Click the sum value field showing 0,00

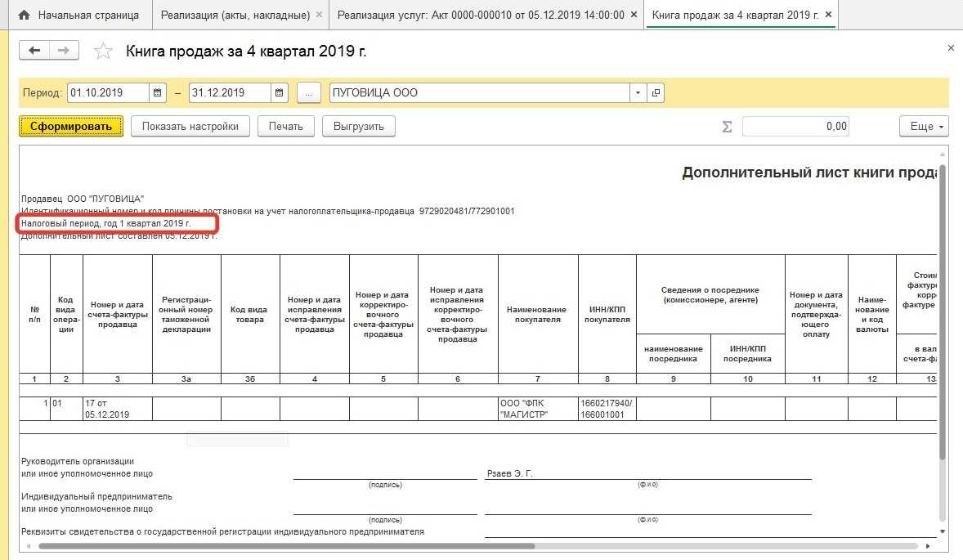(x=795, y=127)
